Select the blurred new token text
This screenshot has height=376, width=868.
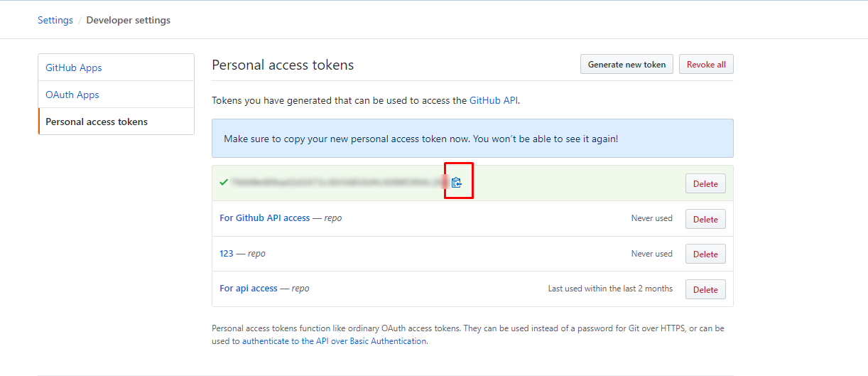coord(337,183)
